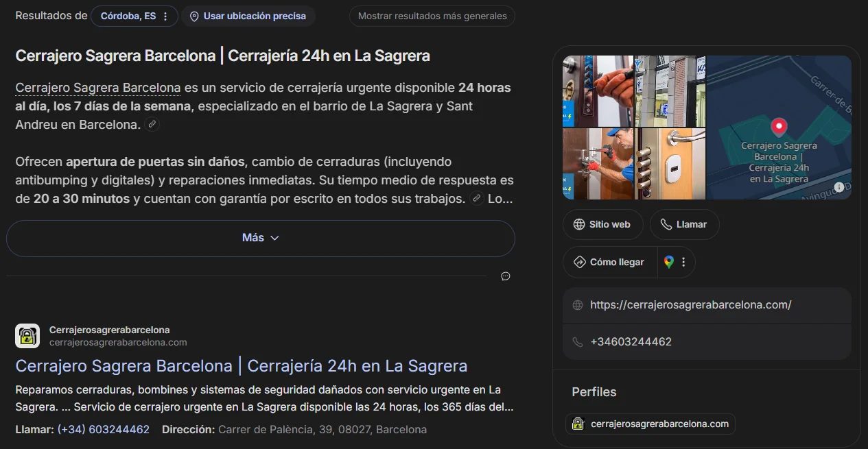
Task: Click the Cerrajerosagrerabarcelona site name
Action: pyautogui.click(x=110, y=330)
